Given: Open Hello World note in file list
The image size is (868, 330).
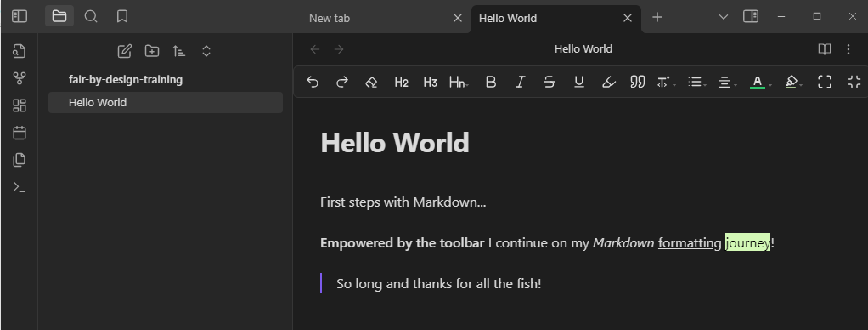Looking at the screenshot, I should point(166,103).
